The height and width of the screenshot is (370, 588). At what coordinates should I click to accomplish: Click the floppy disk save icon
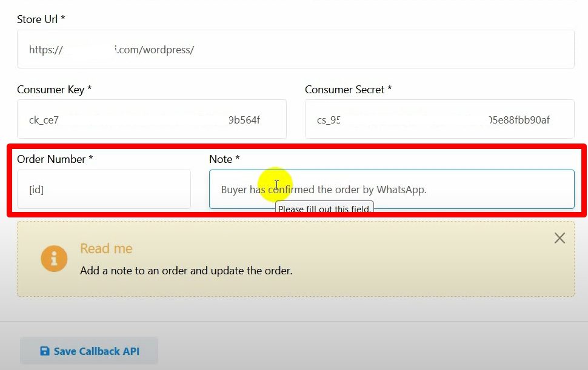click(45, 351)
